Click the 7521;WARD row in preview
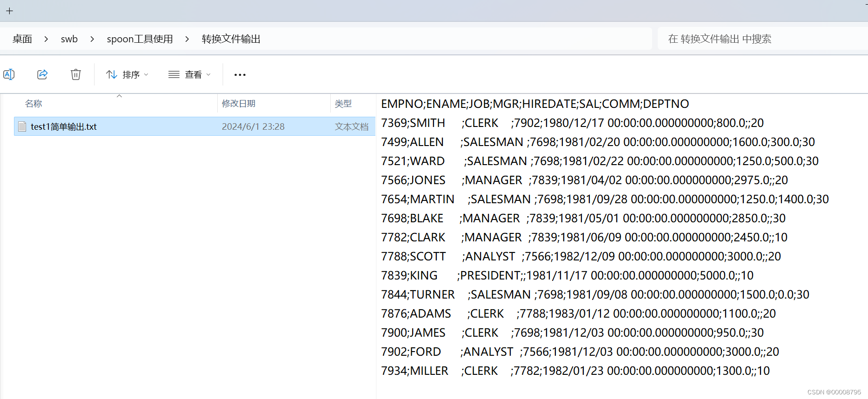Viewport: 868px width, 399px height. [x=600, y=161]
